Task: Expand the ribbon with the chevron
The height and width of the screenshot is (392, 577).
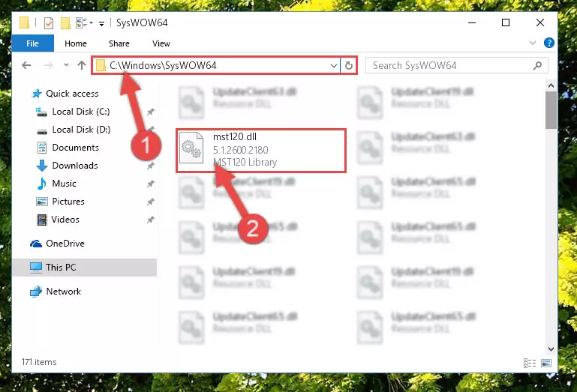Action: tap(532, 43)
